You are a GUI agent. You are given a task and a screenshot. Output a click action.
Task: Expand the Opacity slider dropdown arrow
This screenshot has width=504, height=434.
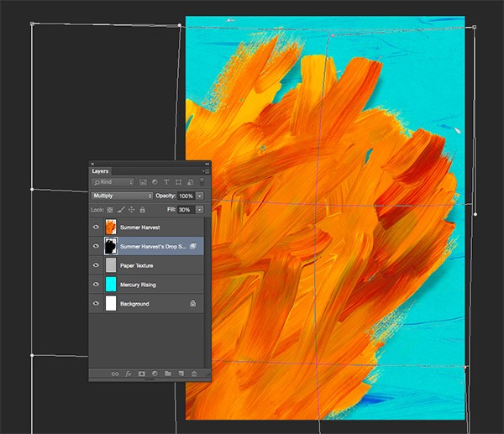coord(200,196)
